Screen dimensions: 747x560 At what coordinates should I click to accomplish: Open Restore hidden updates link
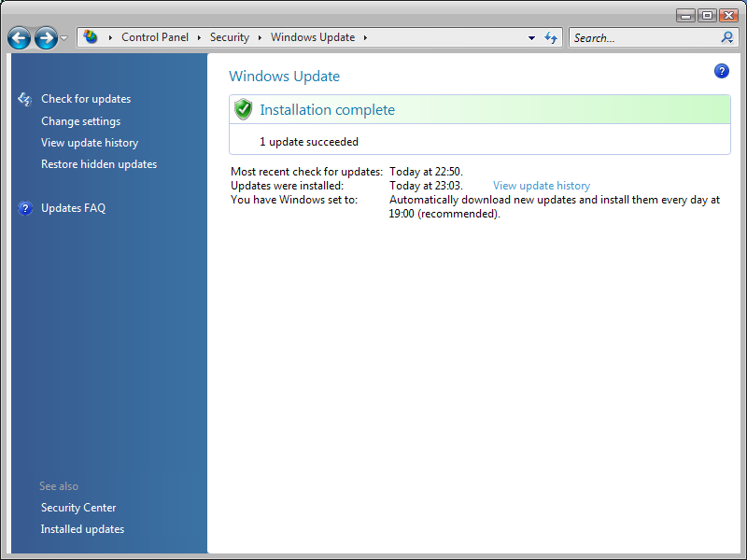(x=99, y=164)
